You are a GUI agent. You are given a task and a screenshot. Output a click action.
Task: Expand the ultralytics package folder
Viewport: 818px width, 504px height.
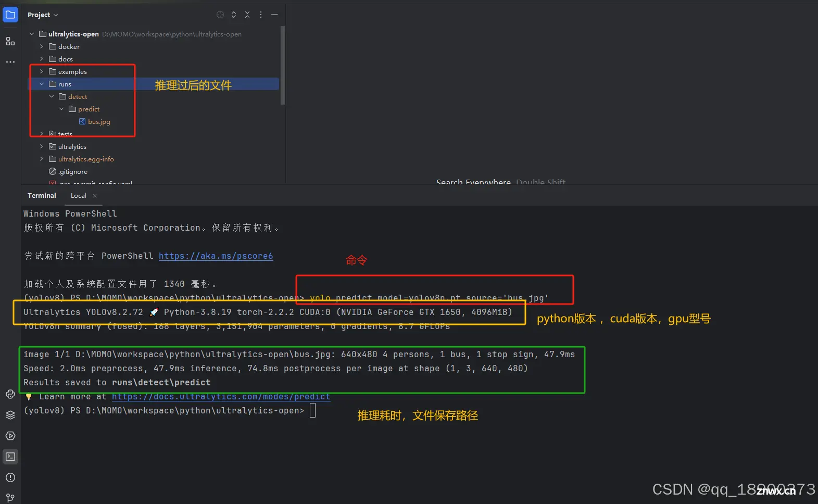tap(42, 146)
